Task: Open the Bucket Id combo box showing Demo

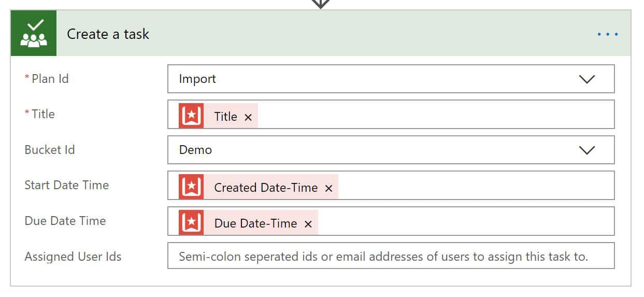Action: (x=391, y=150)
